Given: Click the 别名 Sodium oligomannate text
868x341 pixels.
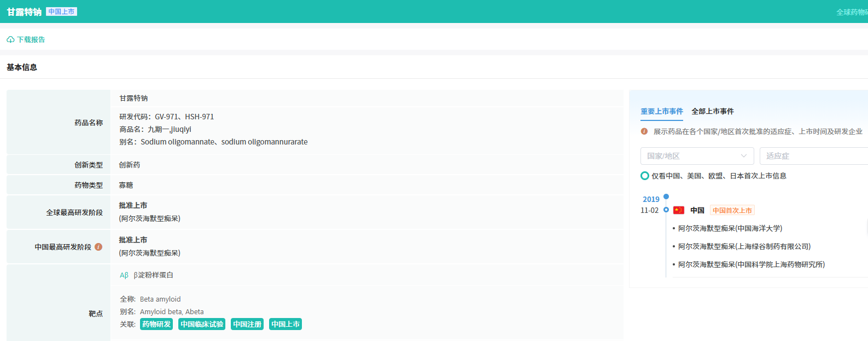Looking at the screenshot, I should tap(213, 142).
